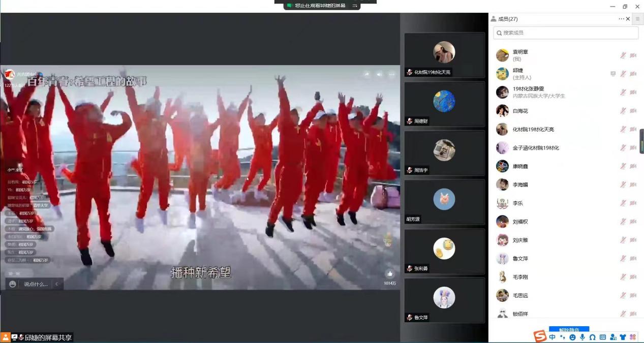
Task: Click the speaker volume icon on the video
Action: click(x=379, y=74)
